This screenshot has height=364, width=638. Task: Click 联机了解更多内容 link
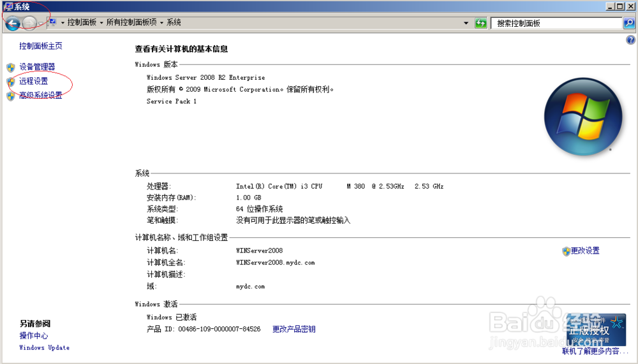tap(595, 351)
